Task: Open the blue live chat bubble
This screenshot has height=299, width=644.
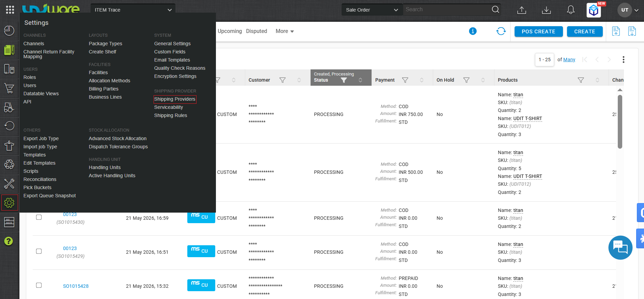Action: click(x=621, y=248)
